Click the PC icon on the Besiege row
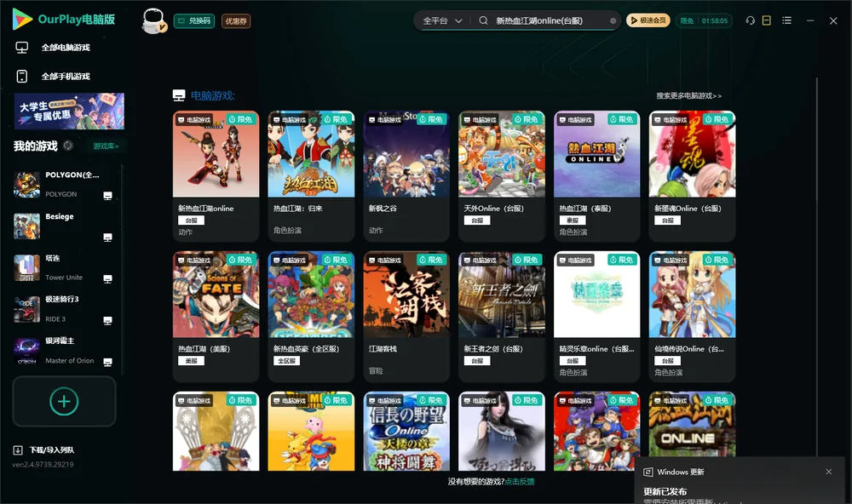 tap(107, 238)
